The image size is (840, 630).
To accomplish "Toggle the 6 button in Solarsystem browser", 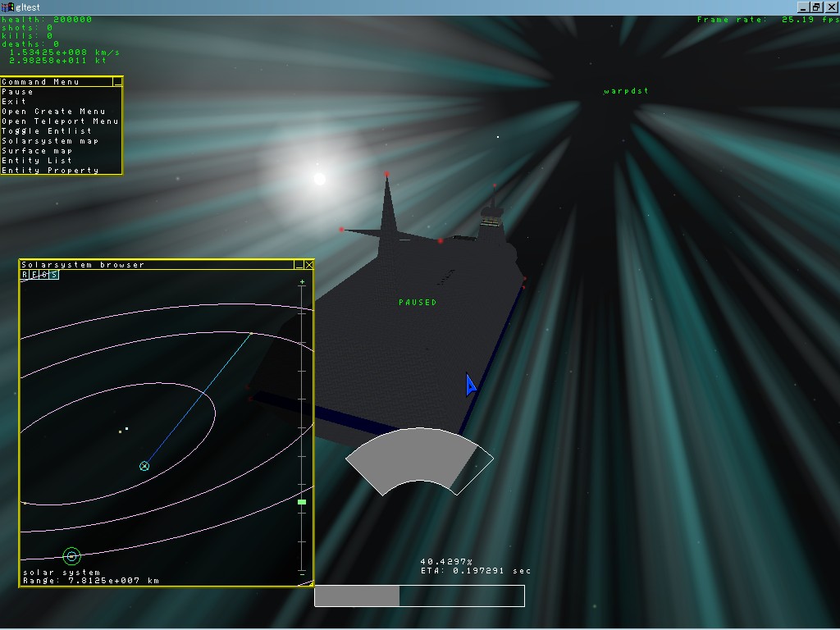I will tap(44, 275).
